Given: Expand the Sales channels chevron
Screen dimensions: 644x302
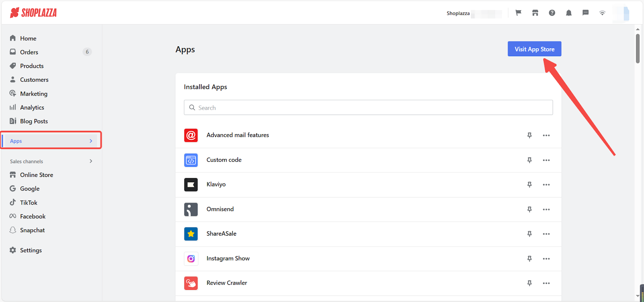Looking at the screenshot, I should [91, 161].
